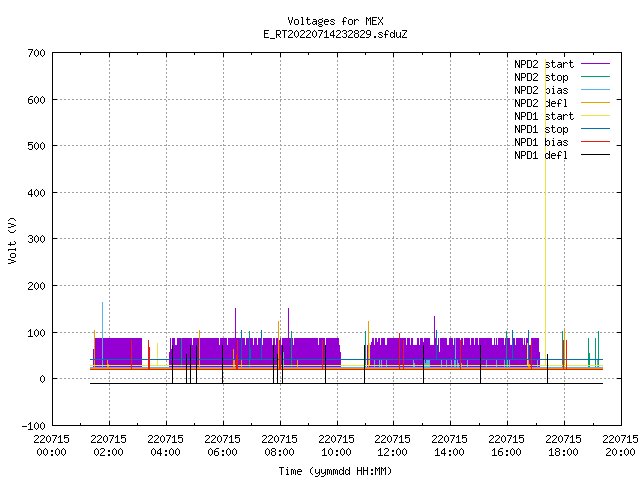Viewport: 640px width, 480px height.
Task: Click the 220715 00:00 time tick label
Action: pyautogui.click(x=51, y=446)
